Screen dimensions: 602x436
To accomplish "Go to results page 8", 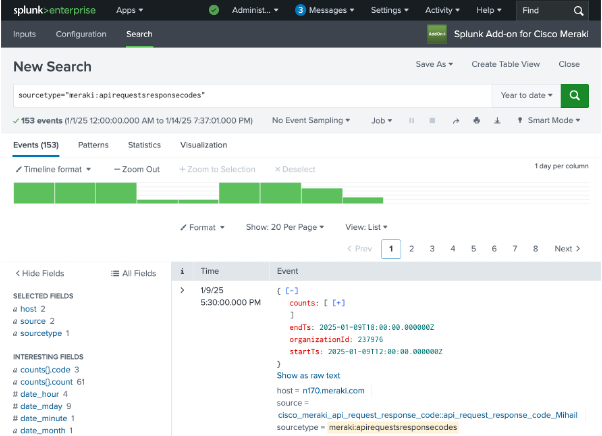I will tap(536, 249).
